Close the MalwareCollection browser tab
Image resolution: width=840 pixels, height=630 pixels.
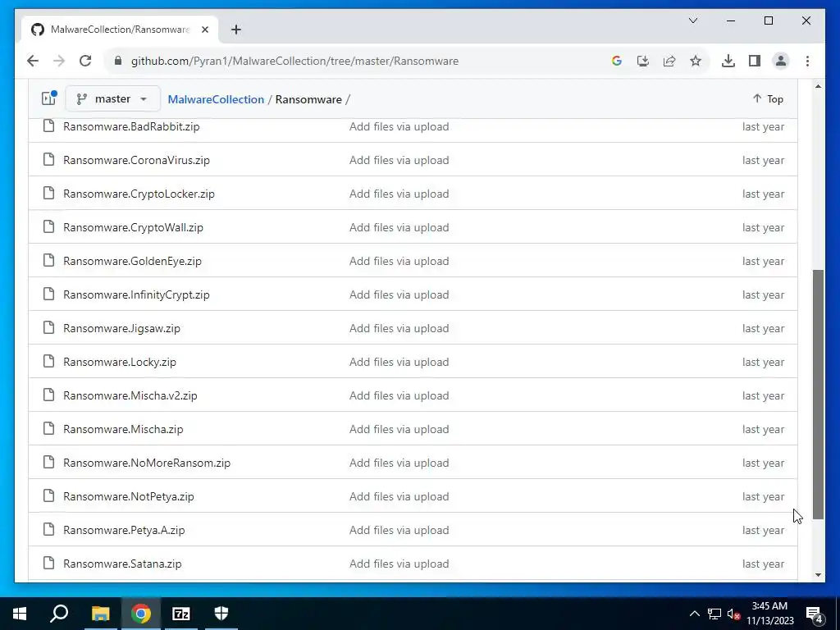[x=205, y=30]
